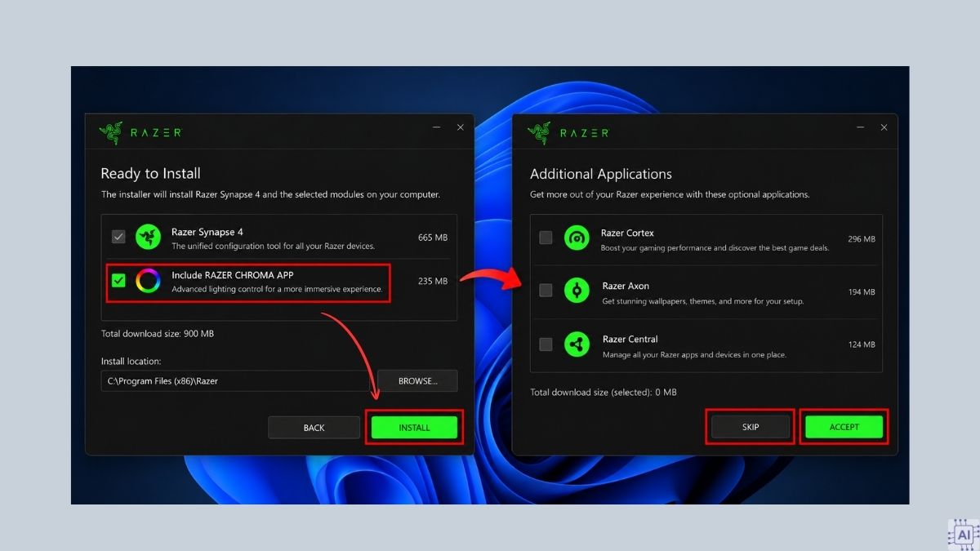This screenshot has height=551, width=980.
Task: Click the Razer logo in Additional Applications window
Action: [569, 132]
